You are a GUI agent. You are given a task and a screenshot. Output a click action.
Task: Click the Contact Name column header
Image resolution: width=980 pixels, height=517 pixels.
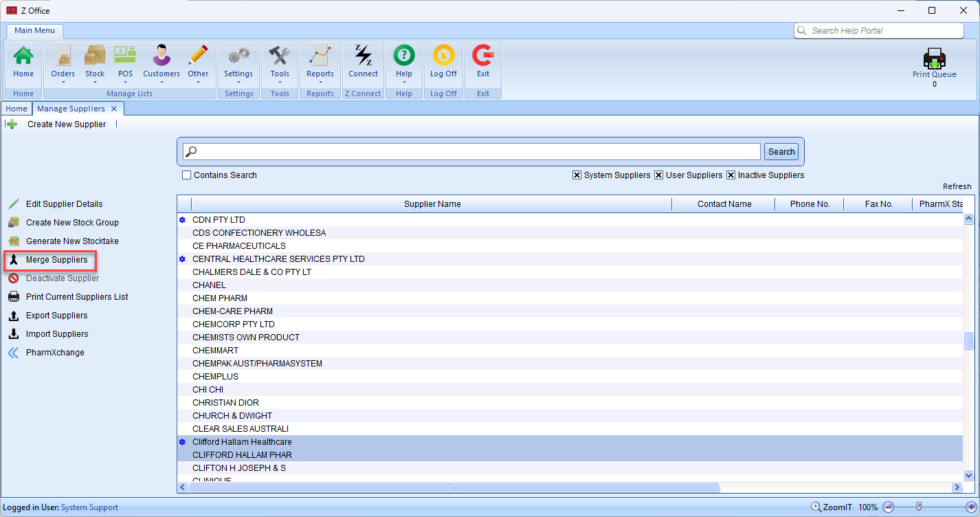pyautogui.click(x=724, y=204)
